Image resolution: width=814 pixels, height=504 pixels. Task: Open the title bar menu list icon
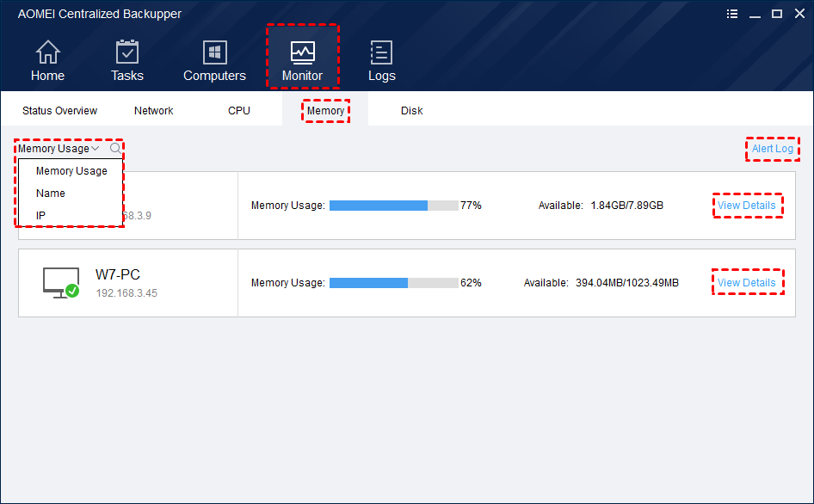pyautogui.click(x=732, y=14)
